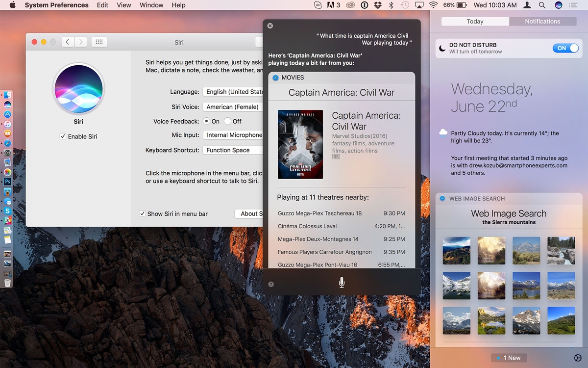588x368 pixels.
Task: Uncheck Show Siri in menu bar
Action: (142, 213)
